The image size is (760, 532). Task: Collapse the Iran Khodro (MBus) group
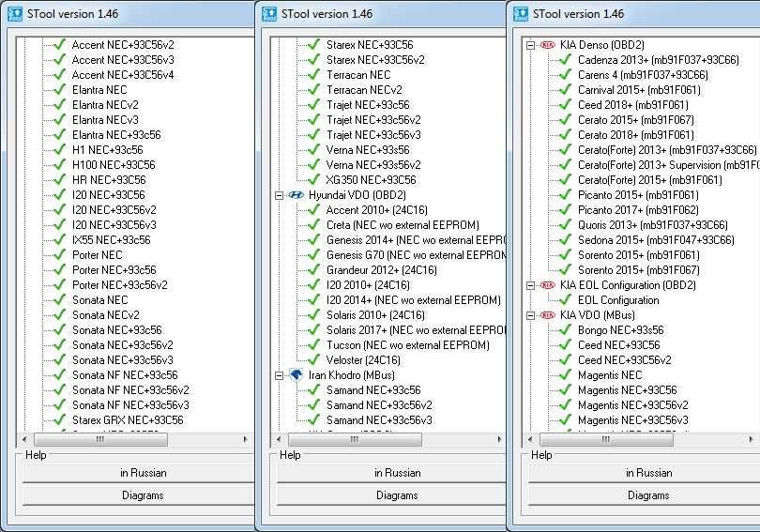(x=279, y=375)
